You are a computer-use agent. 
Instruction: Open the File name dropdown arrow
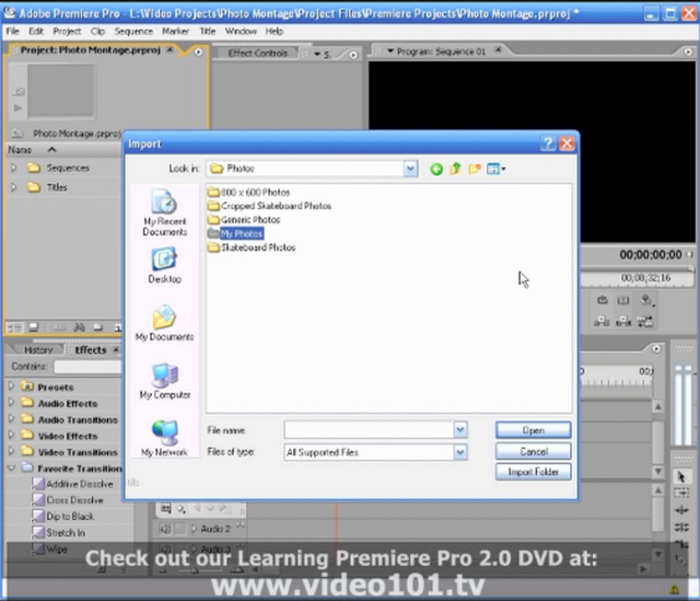click(460, 430)
